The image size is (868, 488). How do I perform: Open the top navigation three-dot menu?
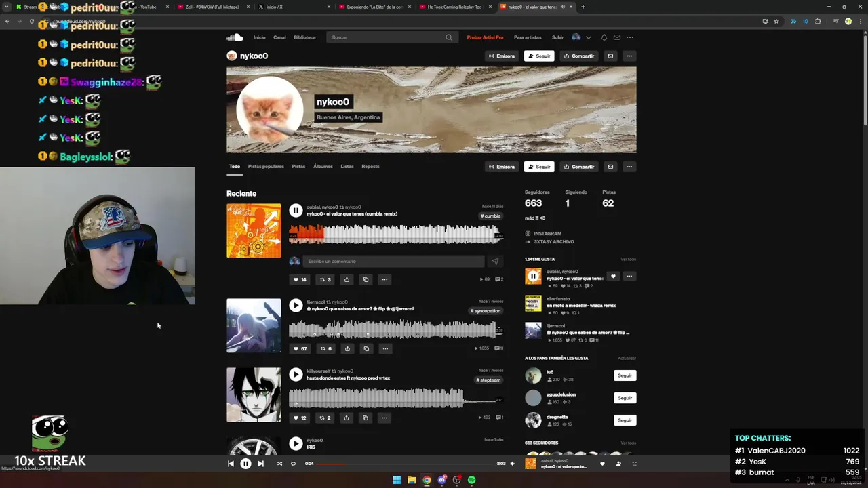(630, 37)
